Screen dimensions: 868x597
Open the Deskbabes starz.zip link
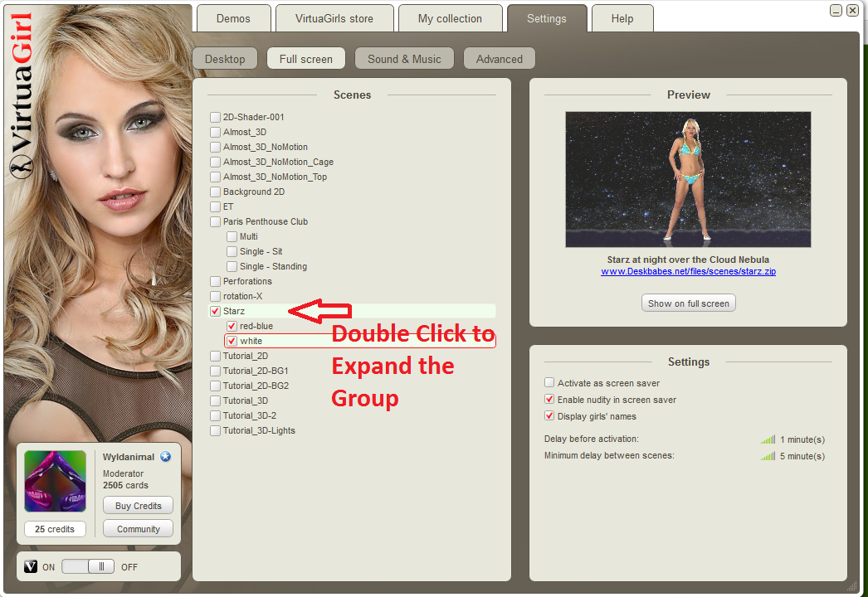tap(688, 272)
